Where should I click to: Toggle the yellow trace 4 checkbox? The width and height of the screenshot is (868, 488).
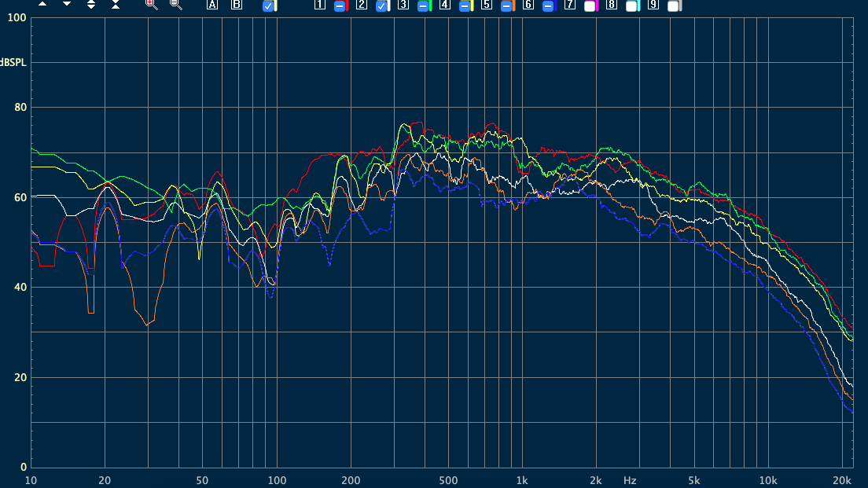[x=465, y=6]
